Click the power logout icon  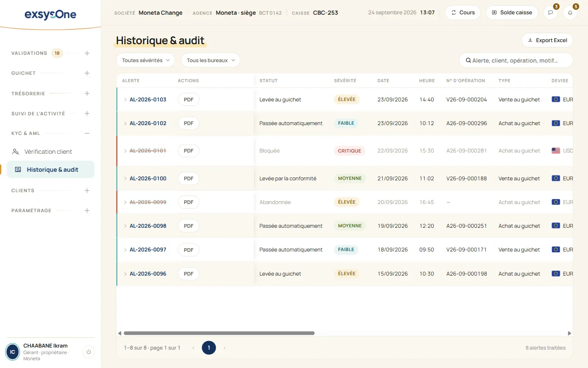click(89, 352)
